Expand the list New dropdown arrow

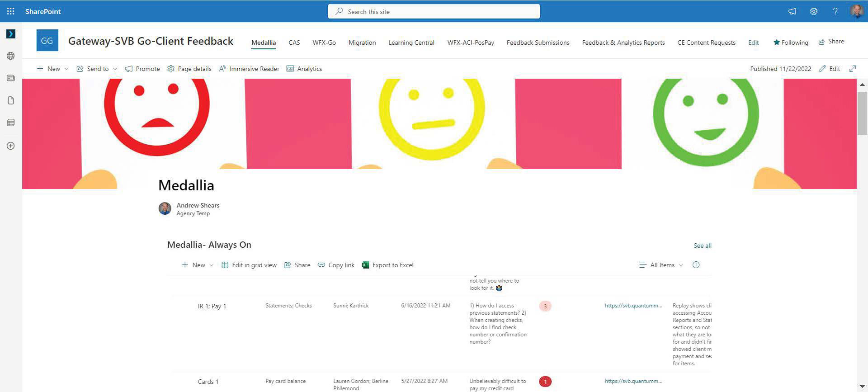(211, 265)
